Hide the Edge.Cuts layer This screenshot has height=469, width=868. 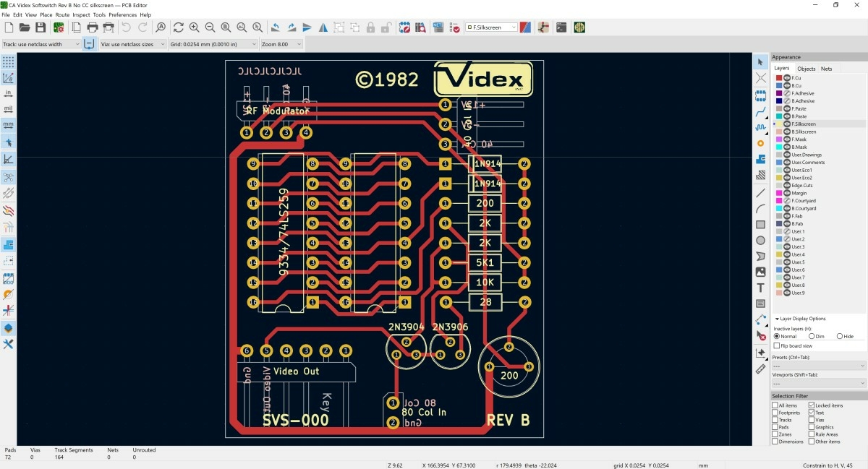coord(787,185)
